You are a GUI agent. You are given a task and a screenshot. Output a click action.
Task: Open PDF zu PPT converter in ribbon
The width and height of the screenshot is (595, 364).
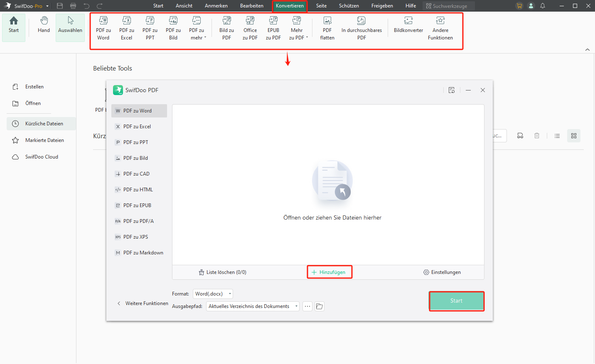pos(150,28)
